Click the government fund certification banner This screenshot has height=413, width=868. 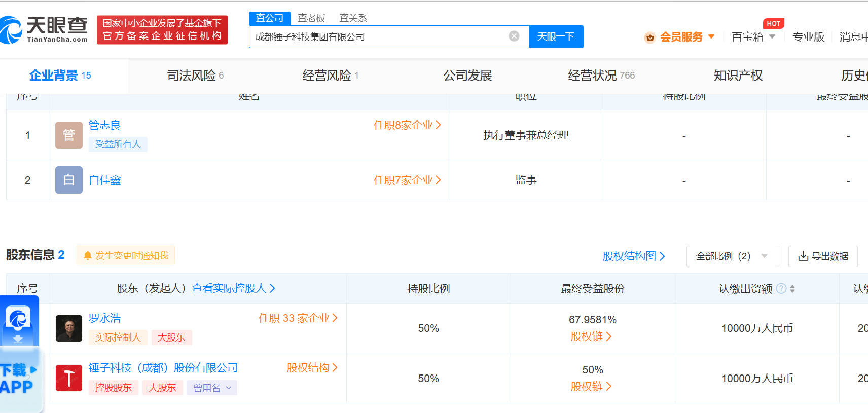(x=162, y=30)
